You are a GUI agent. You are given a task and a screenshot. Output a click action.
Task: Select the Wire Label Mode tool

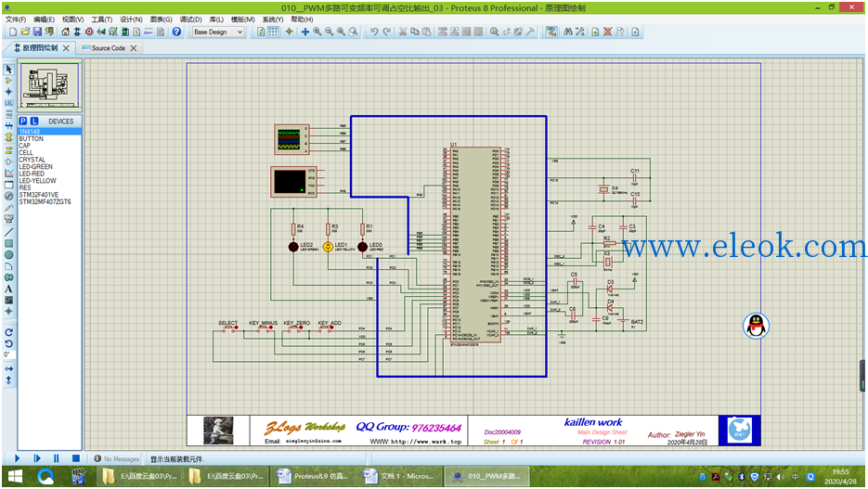[x=9, y=103]
